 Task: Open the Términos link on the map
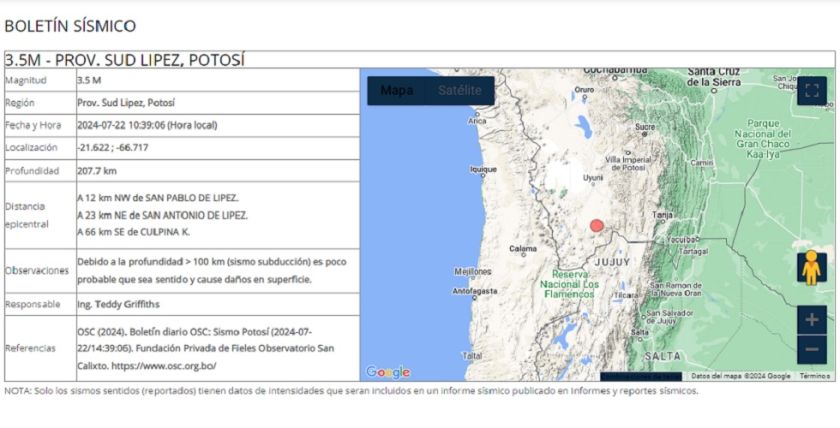815,376
